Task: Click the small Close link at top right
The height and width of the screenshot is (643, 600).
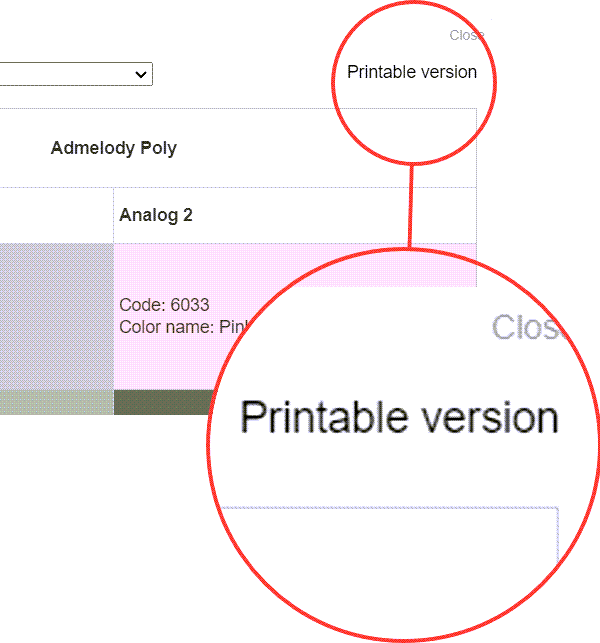Action: click(466, 35)
